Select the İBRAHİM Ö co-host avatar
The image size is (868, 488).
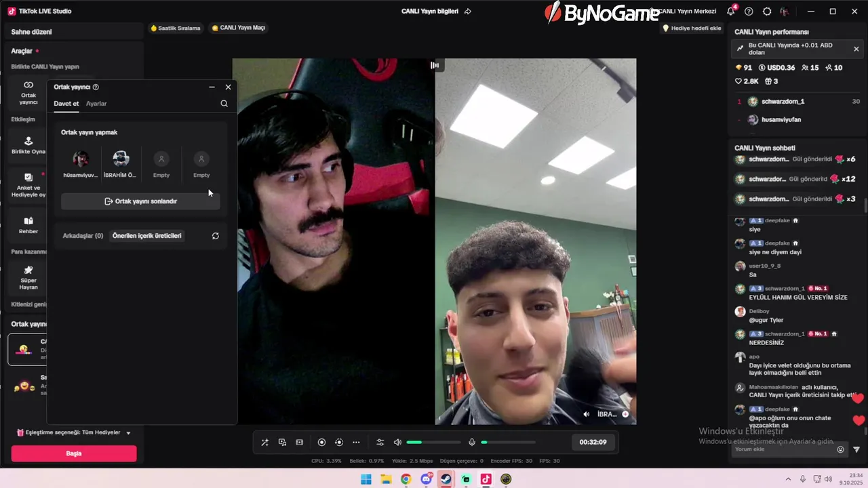tap(121, 159)
